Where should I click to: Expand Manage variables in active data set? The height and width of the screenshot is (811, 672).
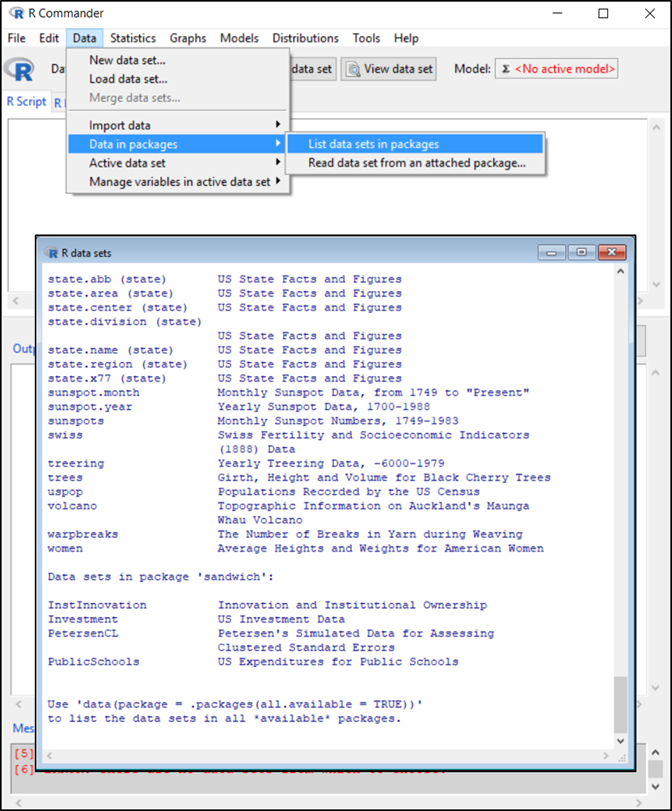[180, 182]
